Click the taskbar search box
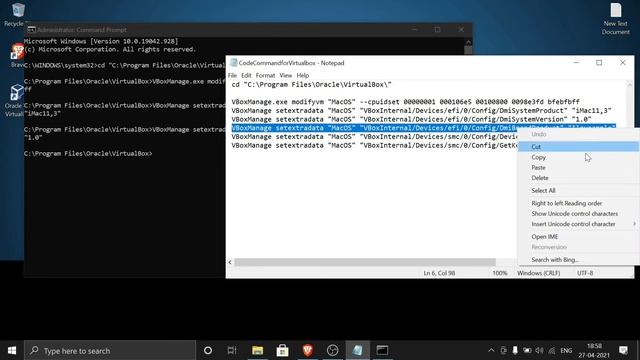640x360 pixels. tap(110, 350)
